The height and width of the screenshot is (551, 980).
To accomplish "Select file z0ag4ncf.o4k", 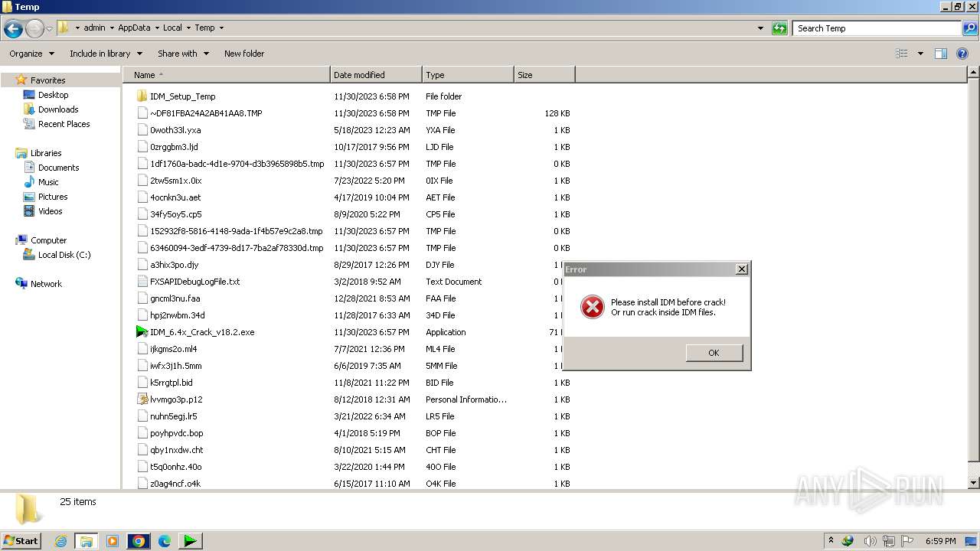I will 175,484.
